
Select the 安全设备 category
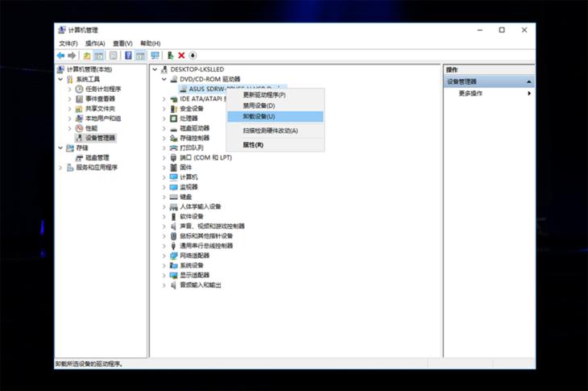(x=192, y=109)
